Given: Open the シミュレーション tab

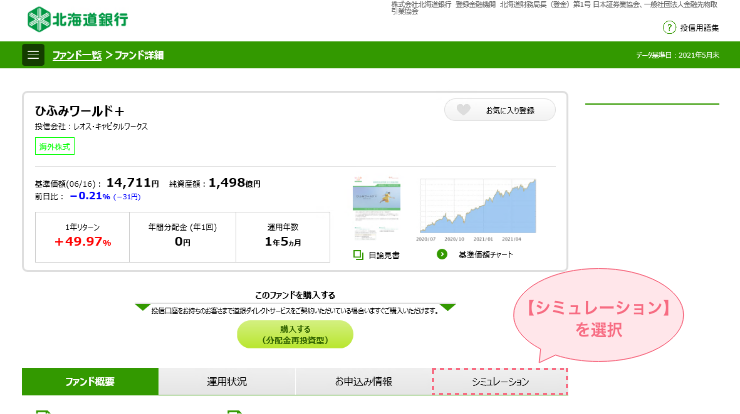Looking at the screenshot, I should (500, 381).
